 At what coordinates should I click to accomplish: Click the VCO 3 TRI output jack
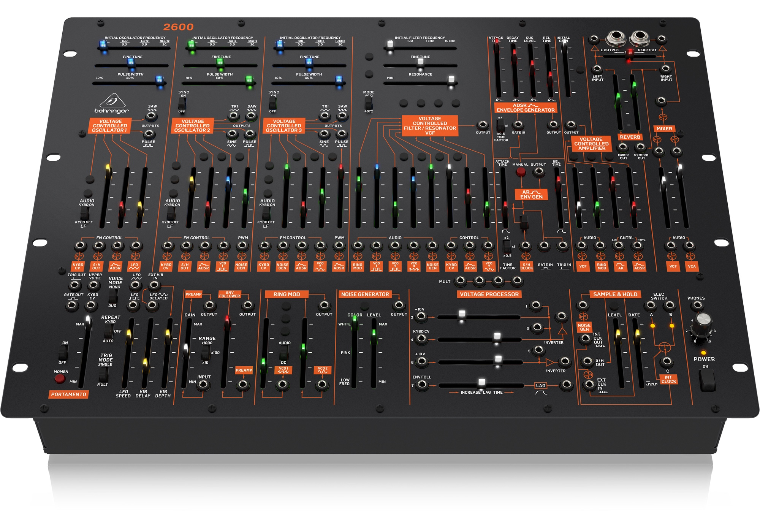tap(325, 115)
